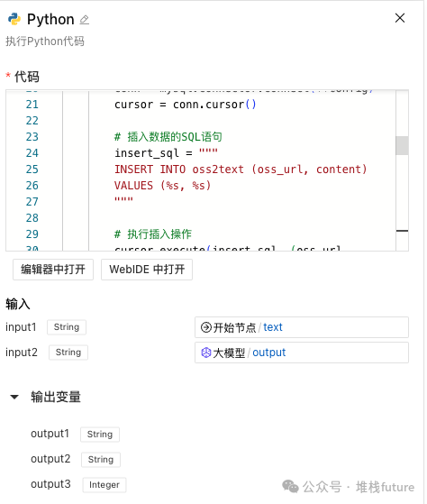Click the output3 variable name
The width and height of the screenshot is (427, 504).
[x=50, y=484]
